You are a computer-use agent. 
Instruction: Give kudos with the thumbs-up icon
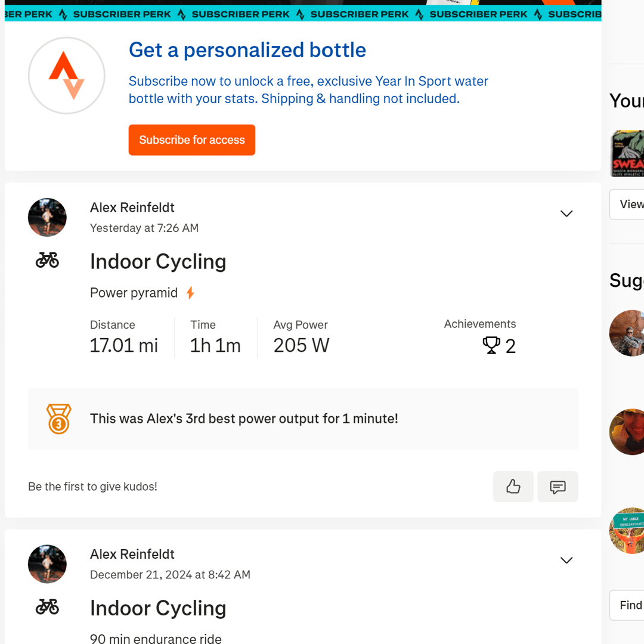(x=513, y=487)
